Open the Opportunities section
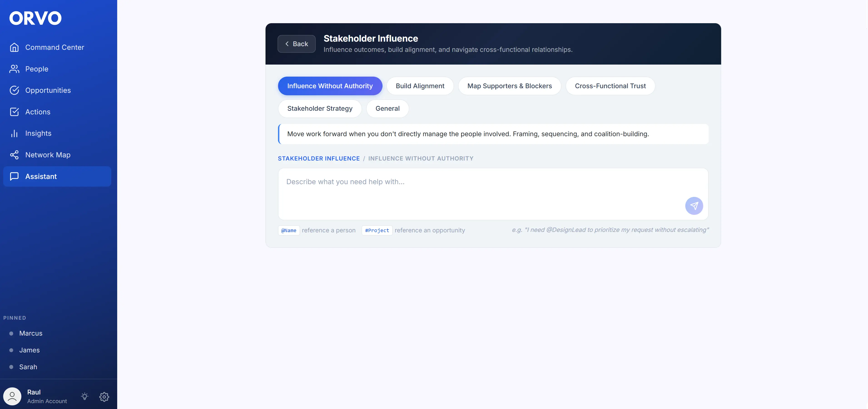The height and width of the screenshot is (409, 868). pos(48,90)
